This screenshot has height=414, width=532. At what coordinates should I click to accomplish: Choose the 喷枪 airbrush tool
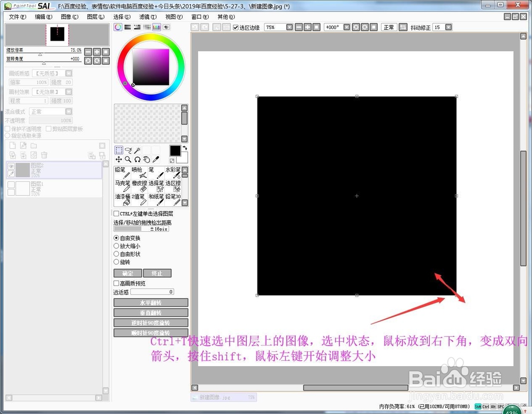point(139,173)
